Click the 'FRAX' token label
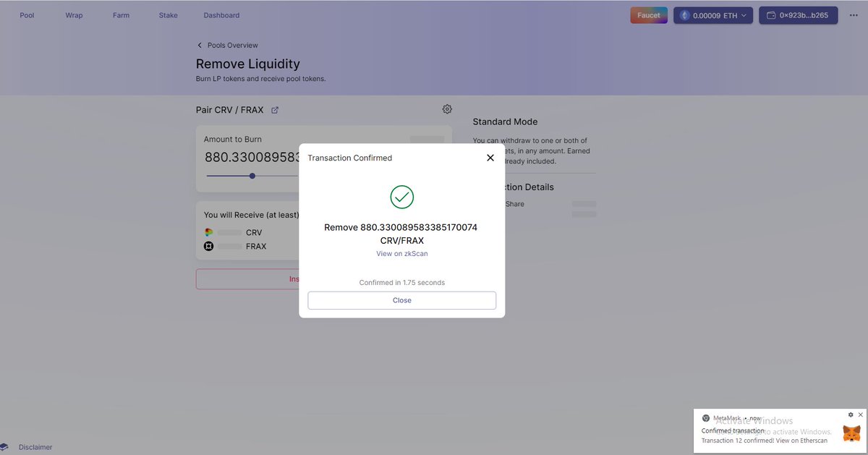868x455 pixels. click(256, 247)
